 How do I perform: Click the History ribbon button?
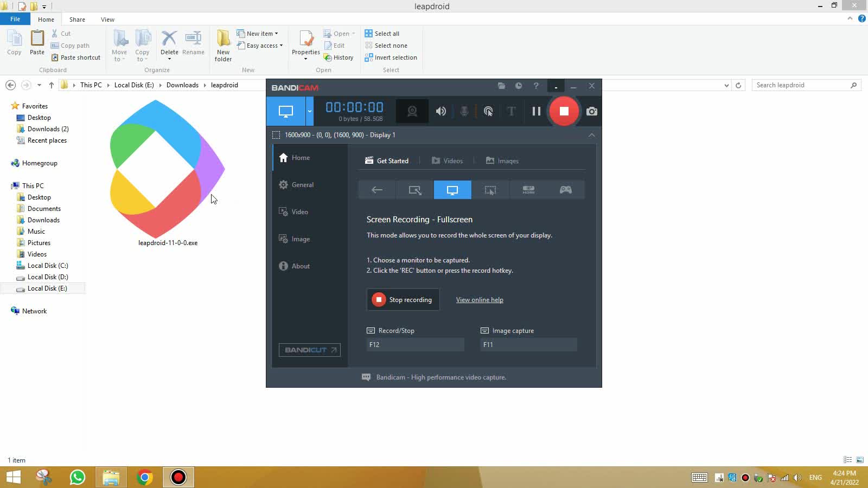pos(339,57)
